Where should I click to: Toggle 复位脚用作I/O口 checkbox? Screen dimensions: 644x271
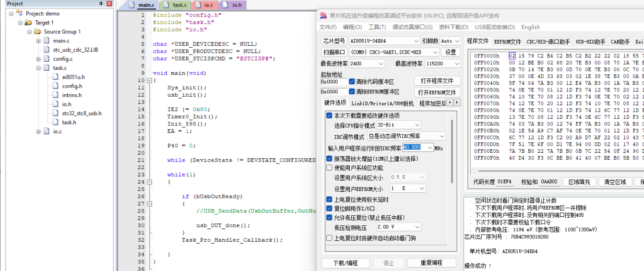pos(329,208)
